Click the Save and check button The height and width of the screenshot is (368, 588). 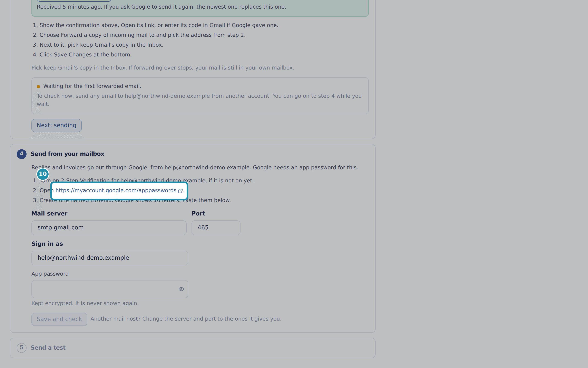[59, 319]
